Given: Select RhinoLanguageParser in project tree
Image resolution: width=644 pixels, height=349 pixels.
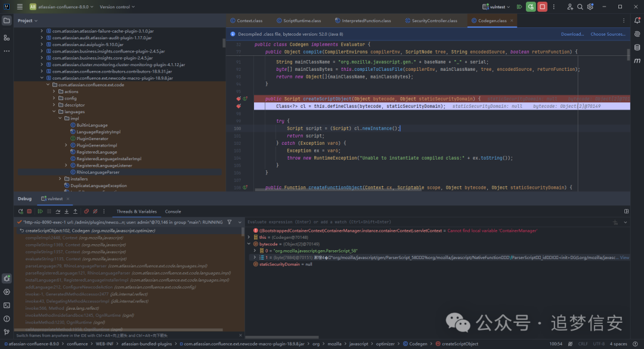Looking at the screenshot, I should coord(98,172).
